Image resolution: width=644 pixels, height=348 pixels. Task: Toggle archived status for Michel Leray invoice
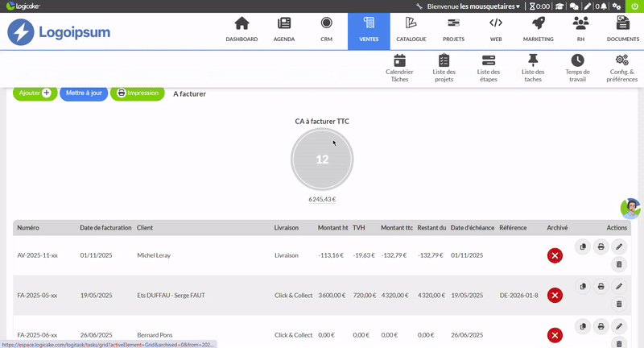coord(555,255)
